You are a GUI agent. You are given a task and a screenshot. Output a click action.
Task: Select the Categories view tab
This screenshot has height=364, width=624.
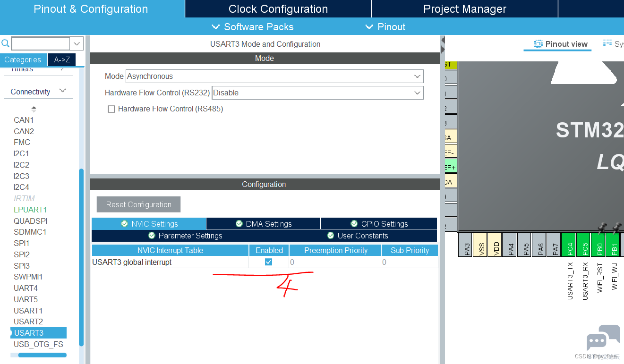23,59
